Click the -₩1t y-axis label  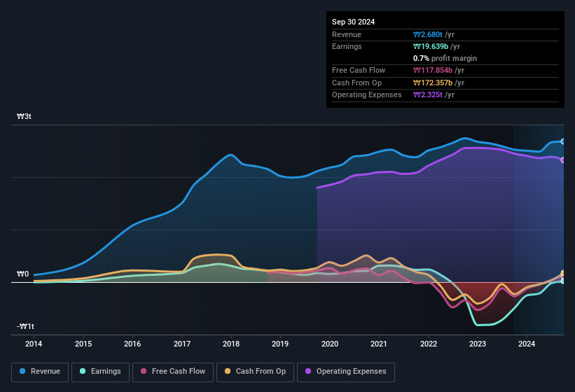point(26,326)
